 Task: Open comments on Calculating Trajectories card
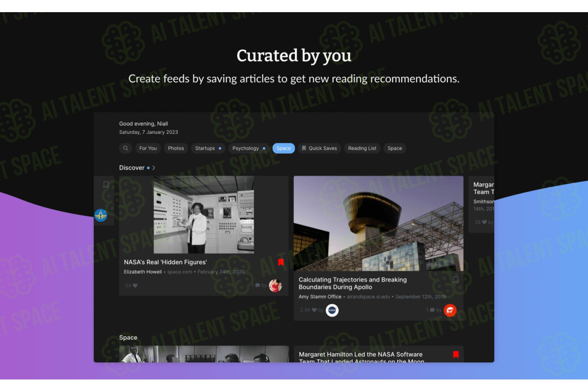(432, 310)
